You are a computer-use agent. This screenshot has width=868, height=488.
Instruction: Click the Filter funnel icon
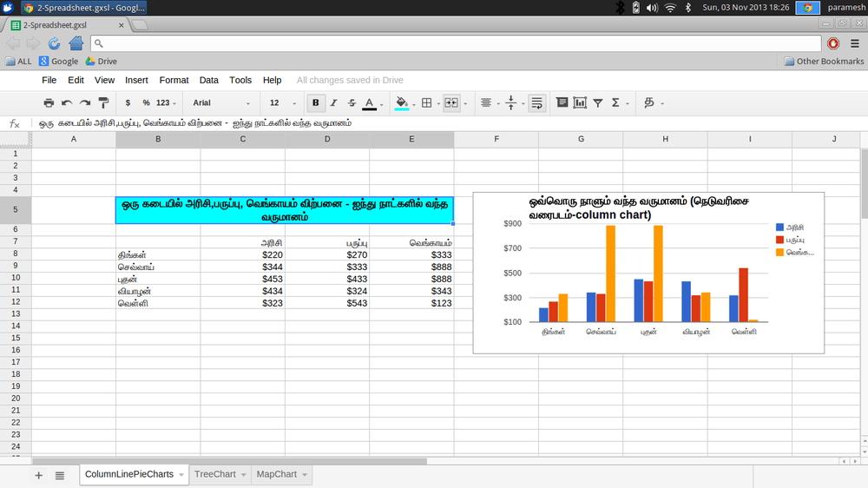pyautogui.click(x=598, y=102)
